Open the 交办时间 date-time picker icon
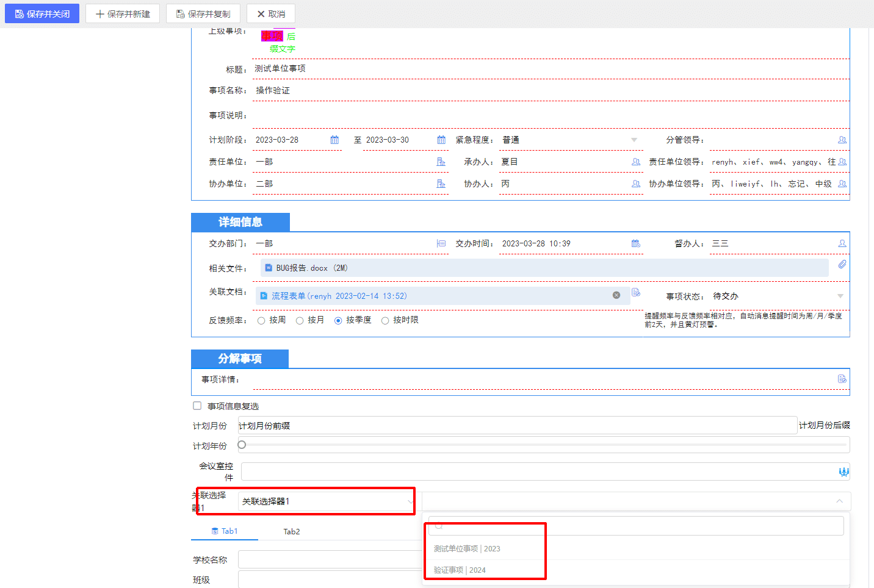Image resolution: width=874 pixels, height=588 pixels. click(x=636, y=243)
